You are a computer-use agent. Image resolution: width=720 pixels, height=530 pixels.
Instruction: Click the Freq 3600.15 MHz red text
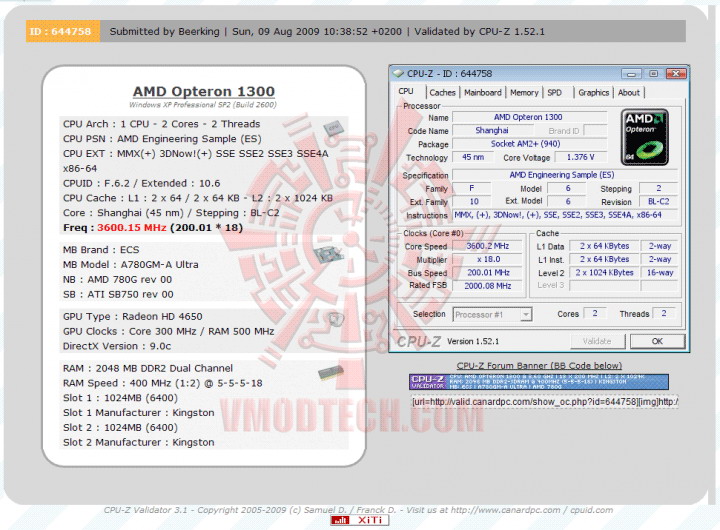pyautogui.click(x=132, y=228)
